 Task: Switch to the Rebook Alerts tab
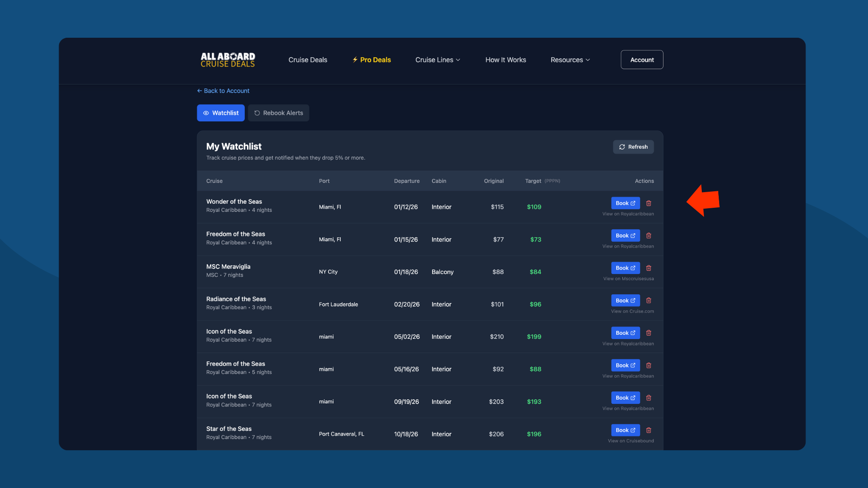[279, 113]
